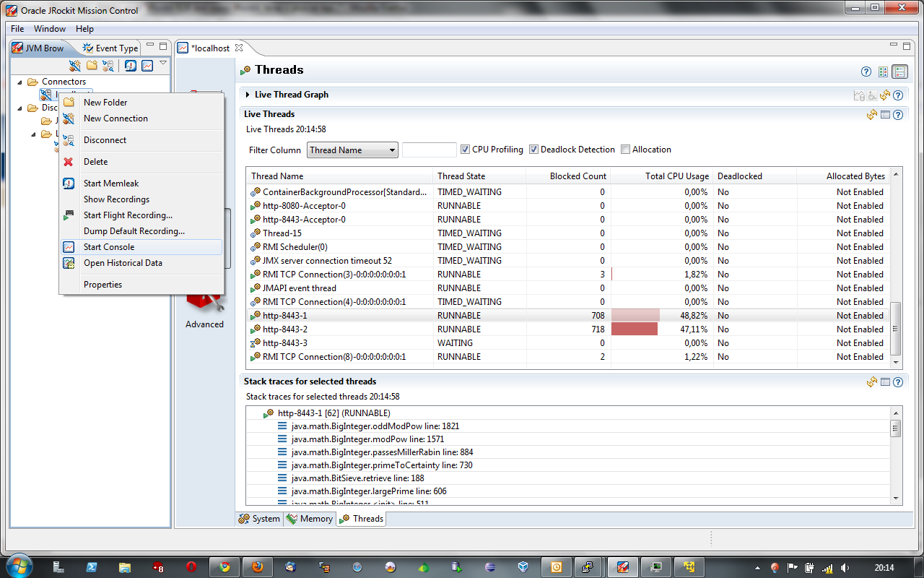Viewport: 924px width, 578px height.
Task: Expand the Live Thread Graph section
Action: click(247, 95)
